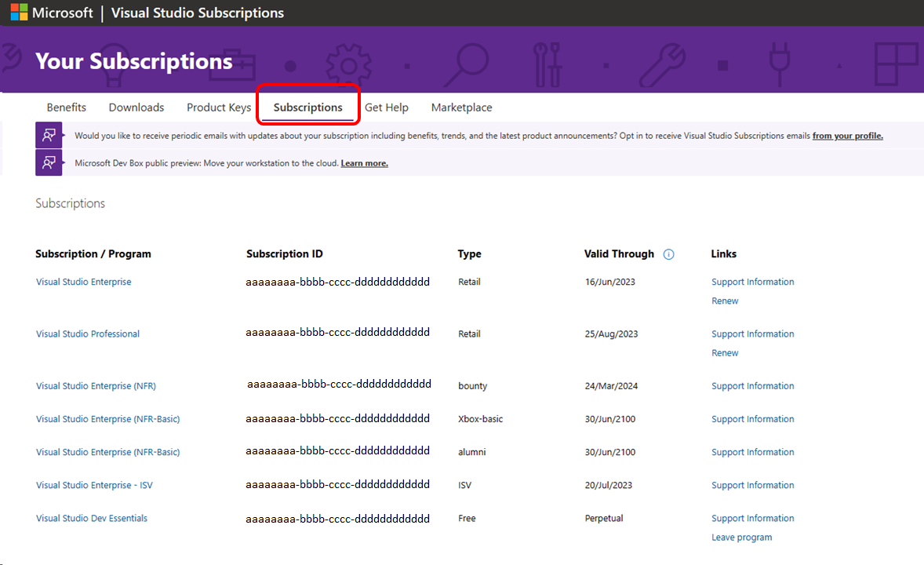Screen dimensions: 924x565
Task: Open the alumni NFR-Basic subscription
Action: 107,452
